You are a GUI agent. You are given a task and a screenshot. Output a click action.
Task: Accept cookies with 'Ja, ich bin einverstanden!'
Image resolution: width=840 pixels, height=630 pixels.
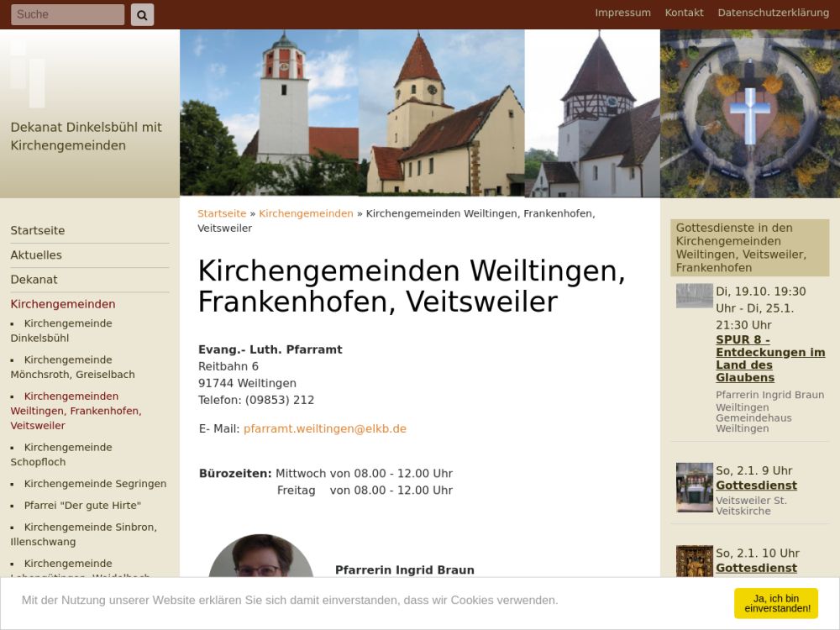pyautogui.click(x=775, y=603)
